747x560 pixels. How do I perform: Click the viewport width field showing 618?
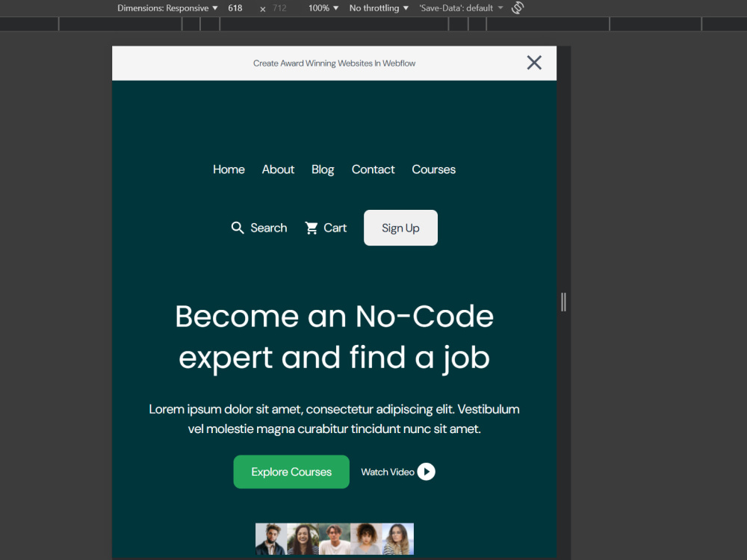pyautogui.click(x=235, y=8)
